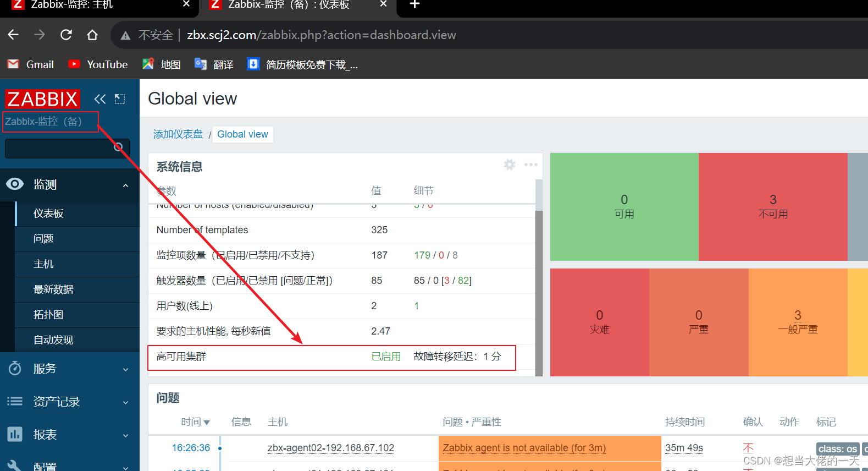
Task: Click the 服务 stopwatch icon
Action: click(15, 368)
